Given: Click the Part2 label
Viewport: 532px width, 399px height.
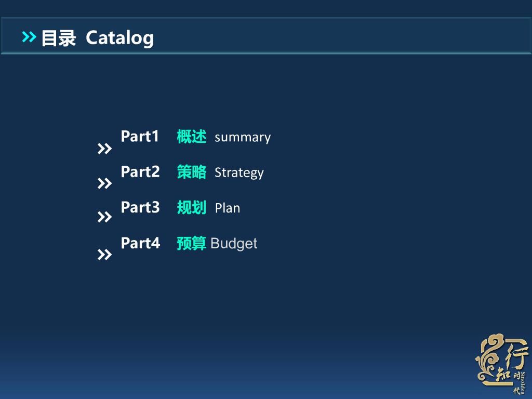Looking at the screenshot, I should click(x=140, y=172).
